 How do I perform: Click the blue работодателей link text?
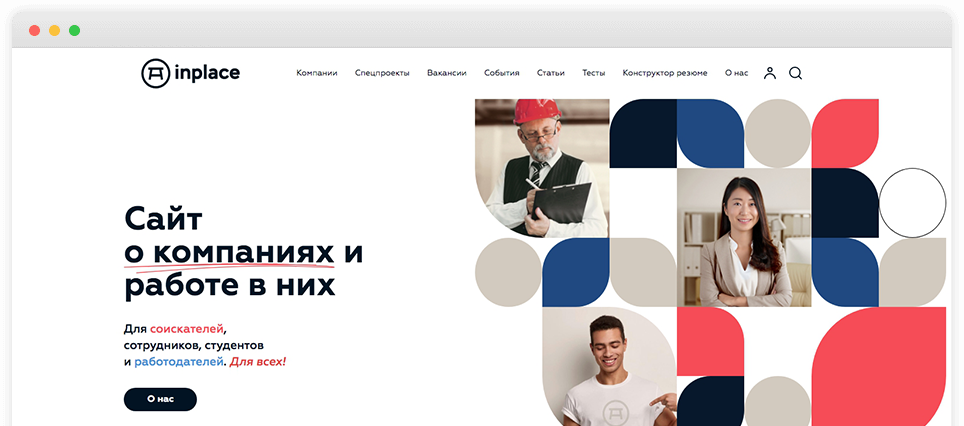(x=178, y=362)
